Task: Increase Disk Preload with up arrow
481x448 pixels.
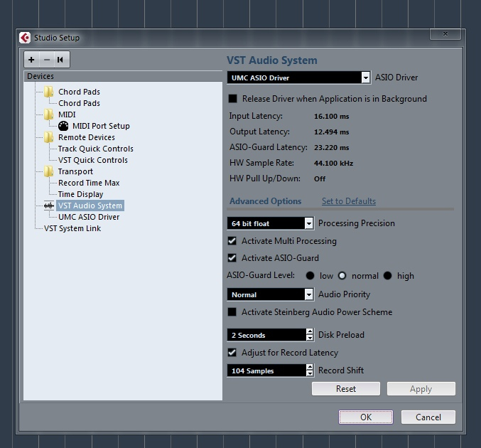Action: click(310, 331)
